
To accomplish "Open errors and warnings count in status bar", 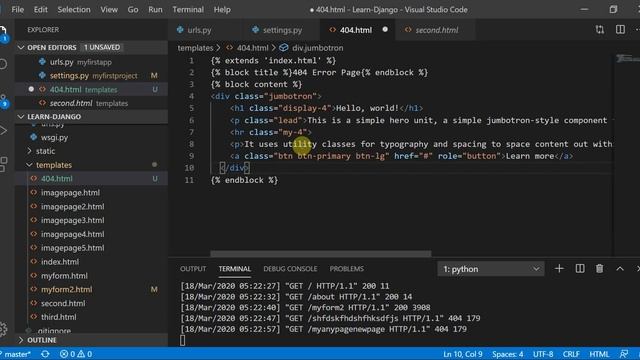I will [76, 354].
